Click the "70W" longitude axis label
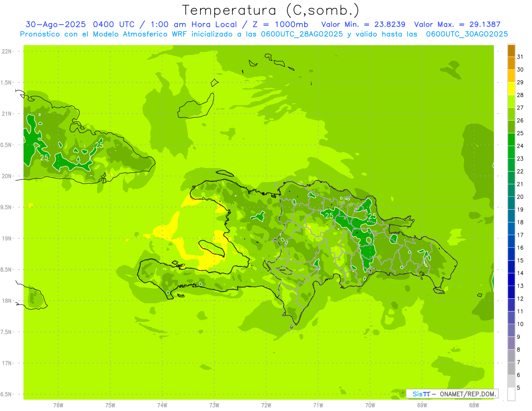The image size is (532, 411). pyautogui.click(x=370, y=405)
